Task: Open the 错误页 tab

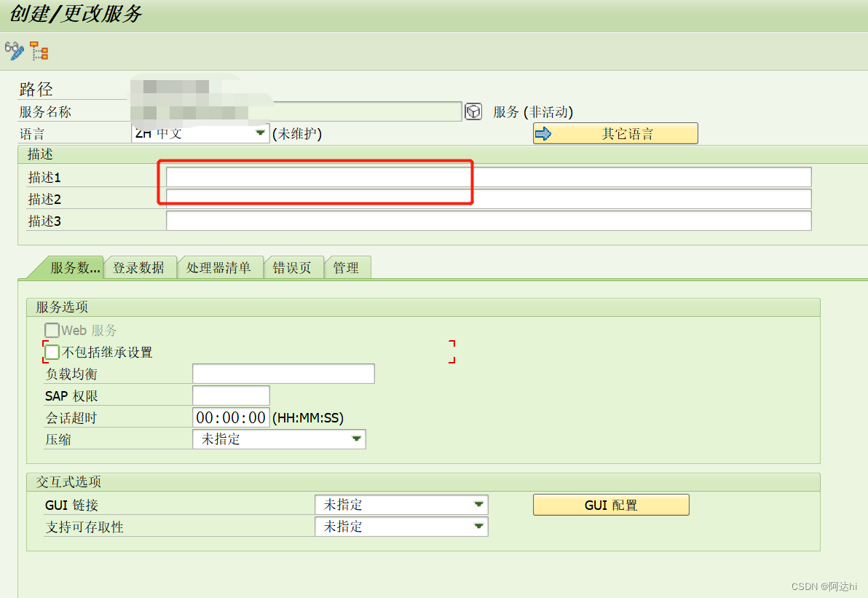Action: 294,267
